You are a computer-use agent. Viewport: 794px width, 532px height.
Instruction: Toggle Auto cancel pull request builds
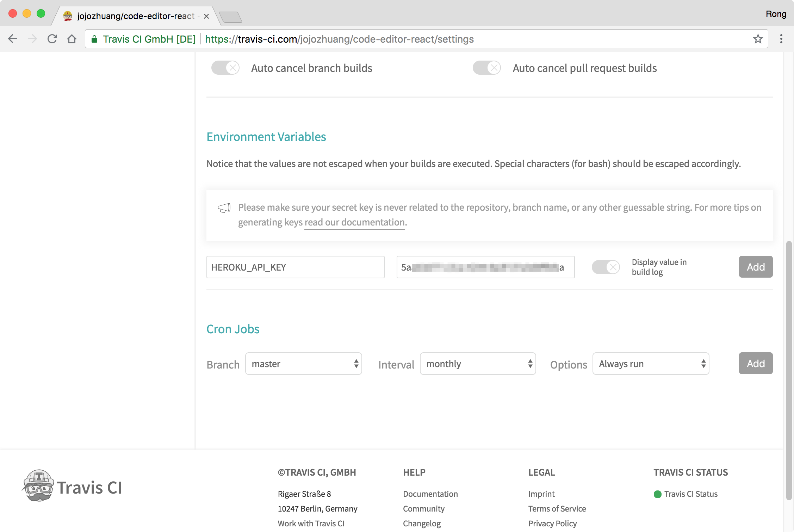pyautogui.click(x=487, y=68)
